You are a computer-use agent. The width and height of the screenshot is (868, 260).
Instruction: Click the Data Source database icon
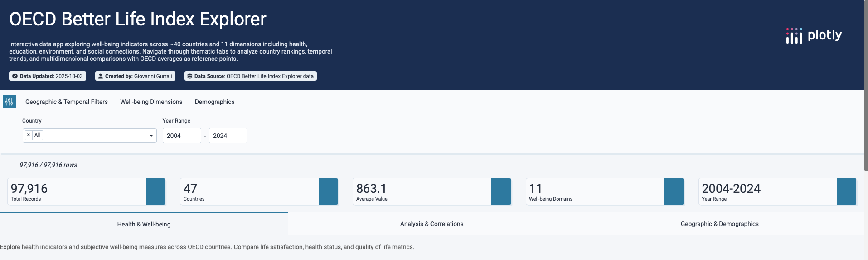190,76
